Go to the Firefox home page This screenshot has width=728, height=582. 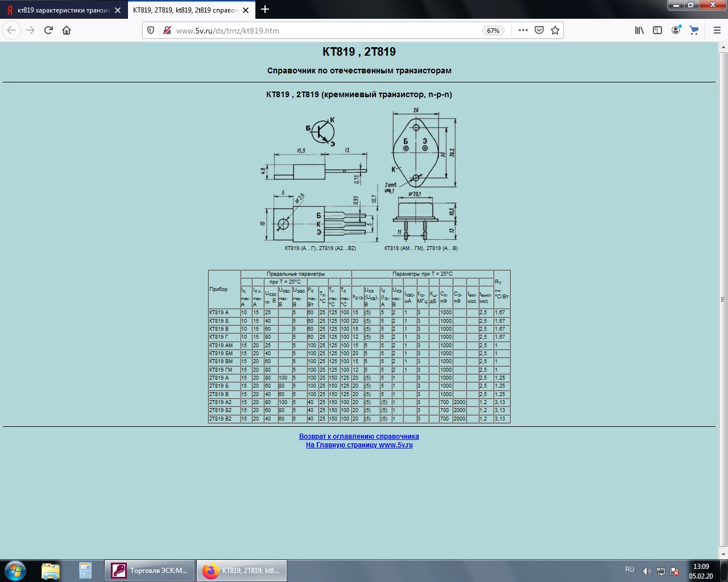point(67,31)
